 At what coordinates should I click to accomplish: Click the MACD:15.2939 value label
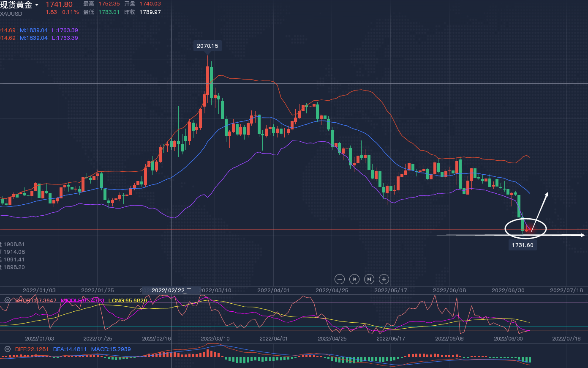(111, 349)
